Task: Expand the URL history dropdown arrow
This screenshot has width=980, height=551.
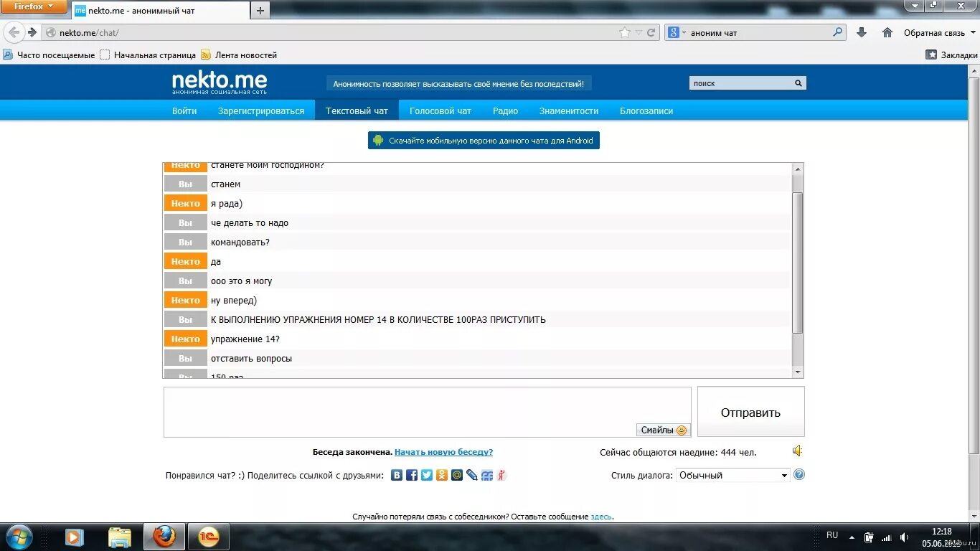Action: [639, 32]
